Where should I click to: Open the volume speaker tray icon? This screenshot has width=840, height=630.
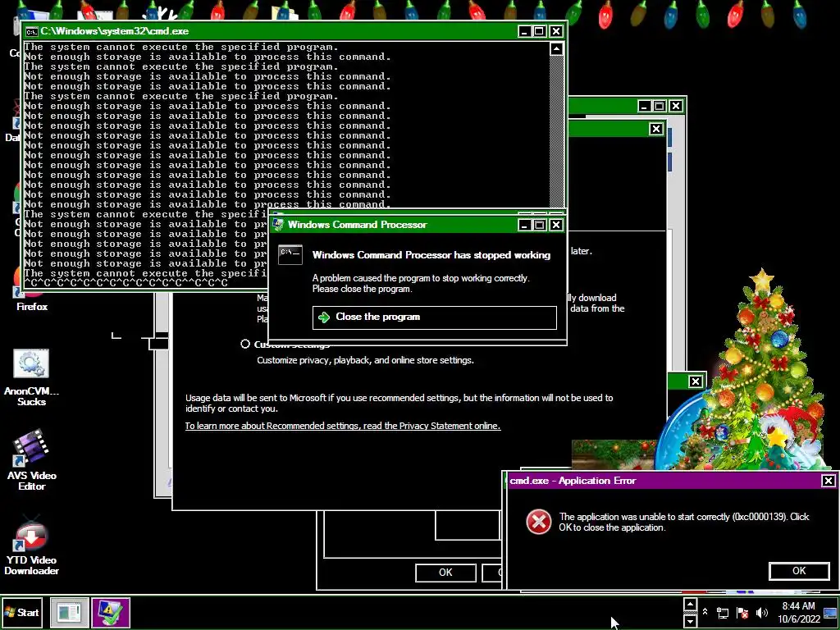761,612
